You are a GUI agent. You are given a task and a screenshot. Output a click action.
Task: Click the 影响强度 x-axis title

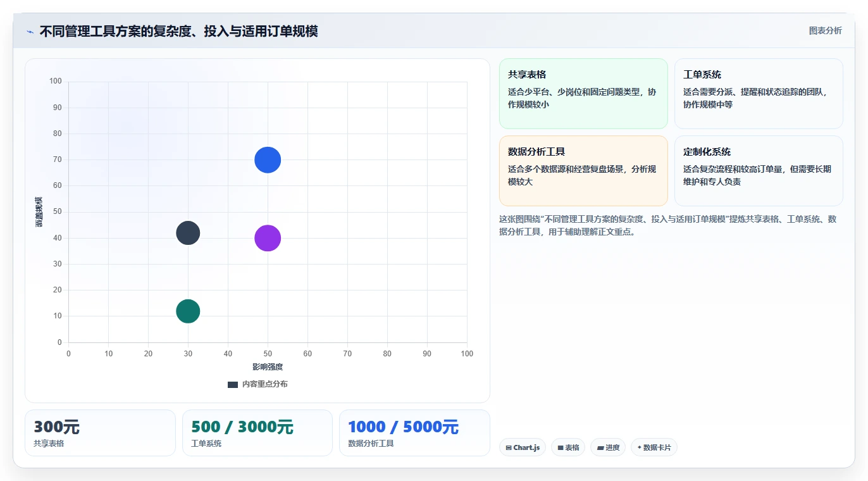point(268,367)
